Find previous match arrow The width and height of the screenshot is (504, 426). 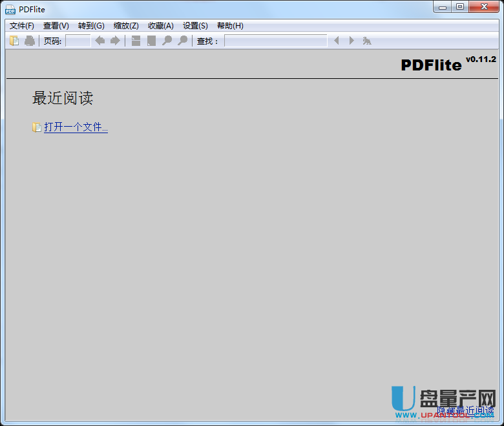(x=336, y=41)
